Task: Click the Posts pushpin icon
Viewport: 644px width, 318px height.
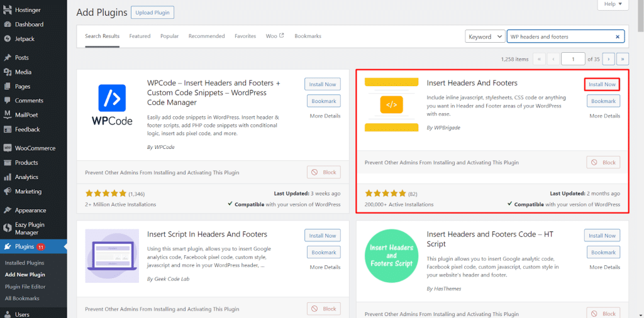Action: click(x=7, y=57)
